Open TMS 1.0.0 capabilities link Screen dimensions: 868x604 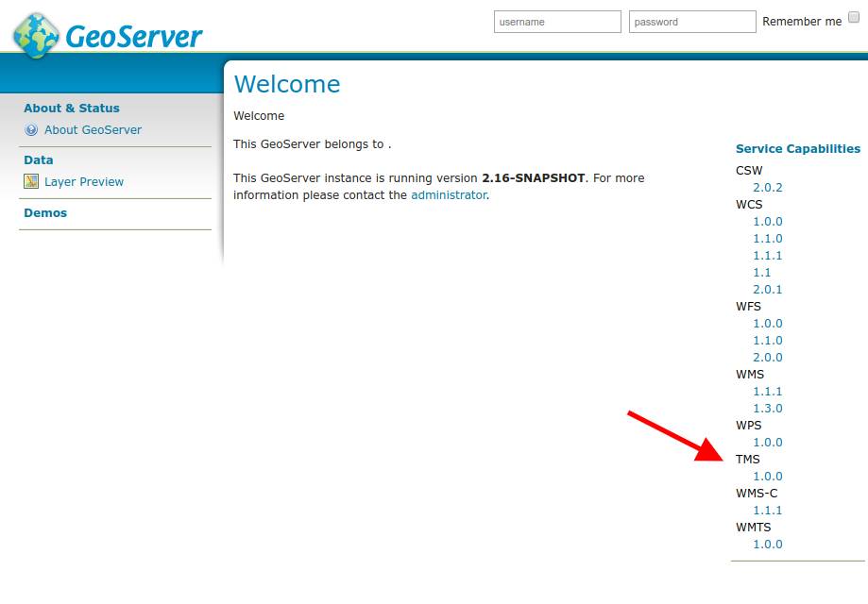(767, 477)
